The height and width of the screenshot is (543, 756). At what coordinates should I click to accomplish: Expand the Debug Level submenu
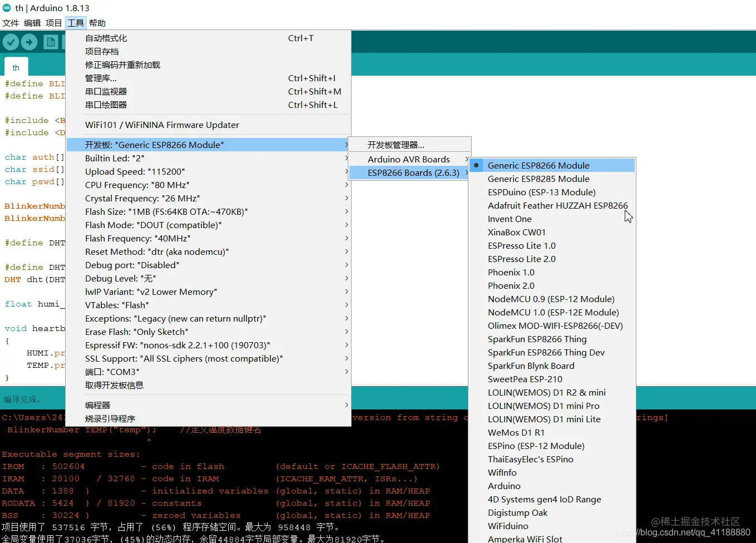click(x=209, y=278)
